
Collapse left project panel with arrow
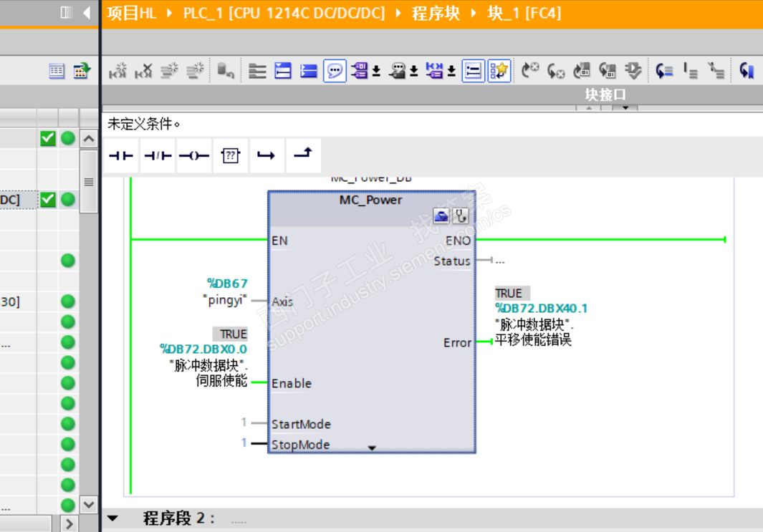pyautogui.click(x=87, y=13)
